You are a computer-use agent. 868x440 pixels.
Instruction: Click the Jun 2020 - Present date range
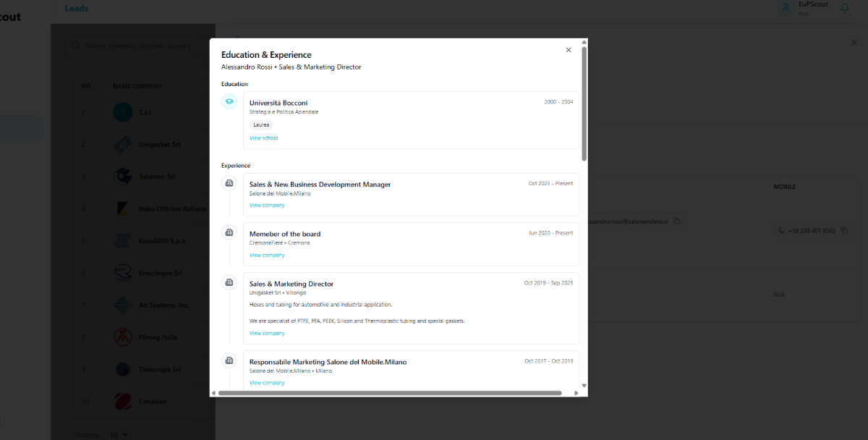pos(550,233)
